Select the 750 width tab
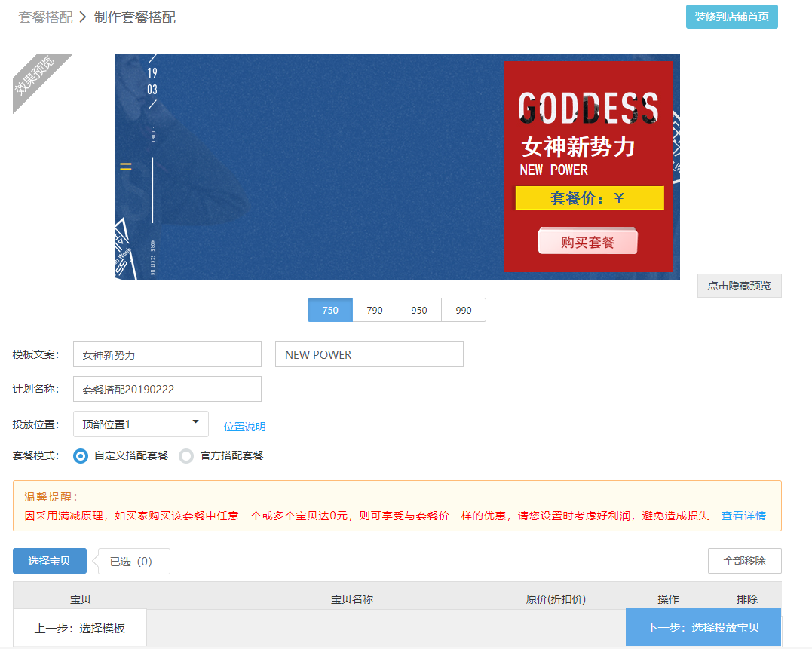The height and width of the screenshot is (649, 812). [x=330, y=310]
